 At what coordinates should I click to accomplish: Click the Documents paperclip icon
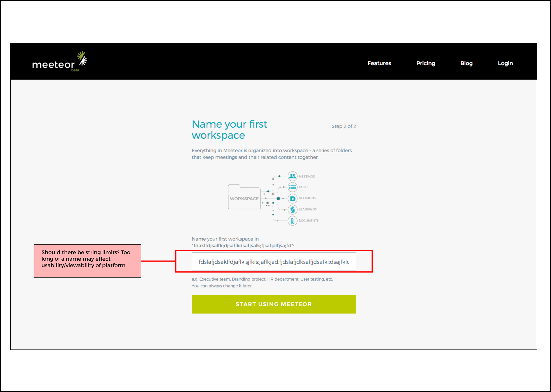(x=292, y=221)
